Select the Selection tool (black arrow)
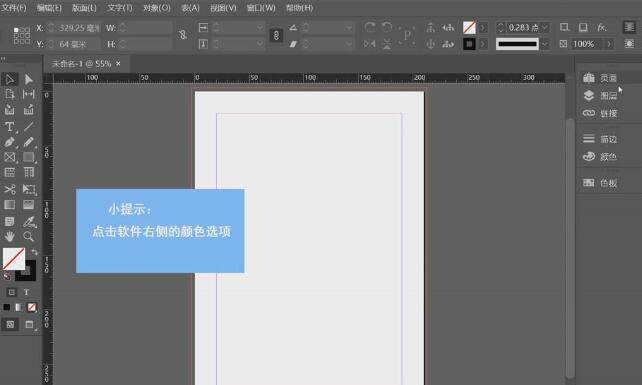This screenshot has height=385, width=642. [9, 79]
